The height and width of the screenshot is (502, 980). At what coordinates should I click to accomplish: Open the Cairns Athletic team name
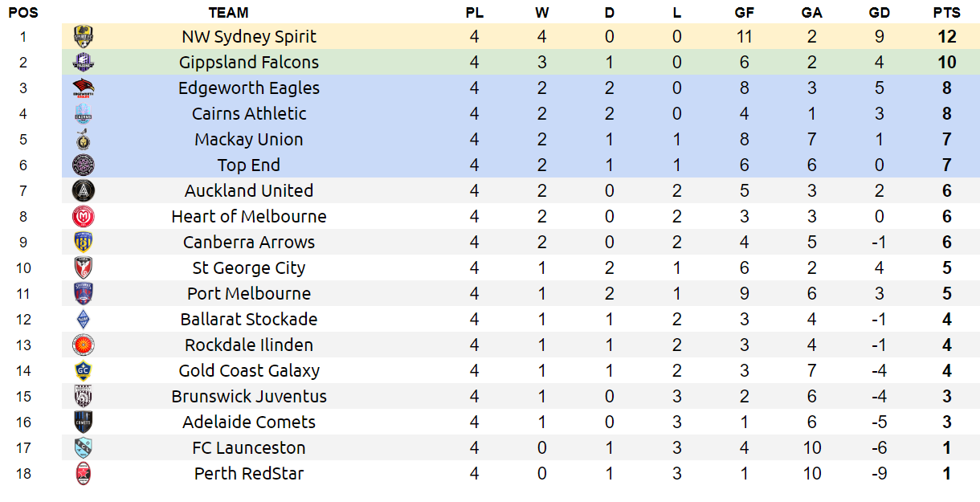point(249,113)
